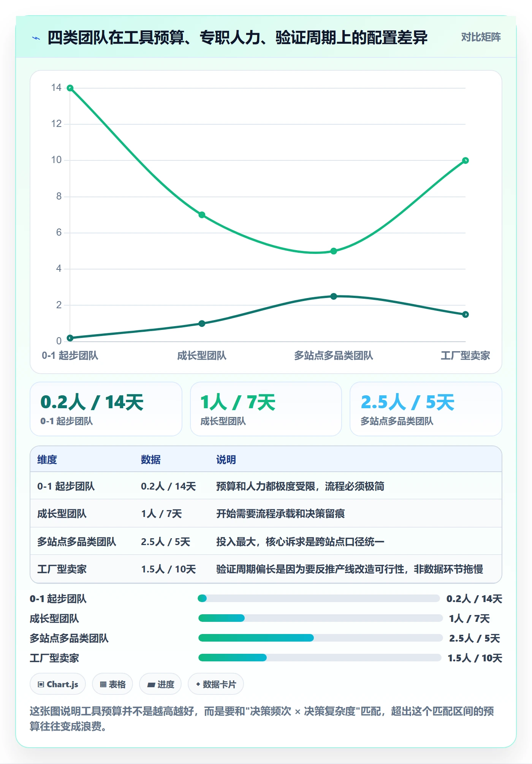Click table cell 2.5人 / 5天

coord(165,542)
